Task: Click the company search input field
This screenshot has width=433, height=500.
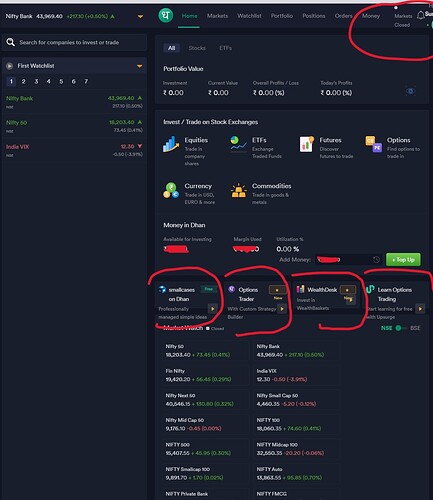Action: (x=74, y=42)
